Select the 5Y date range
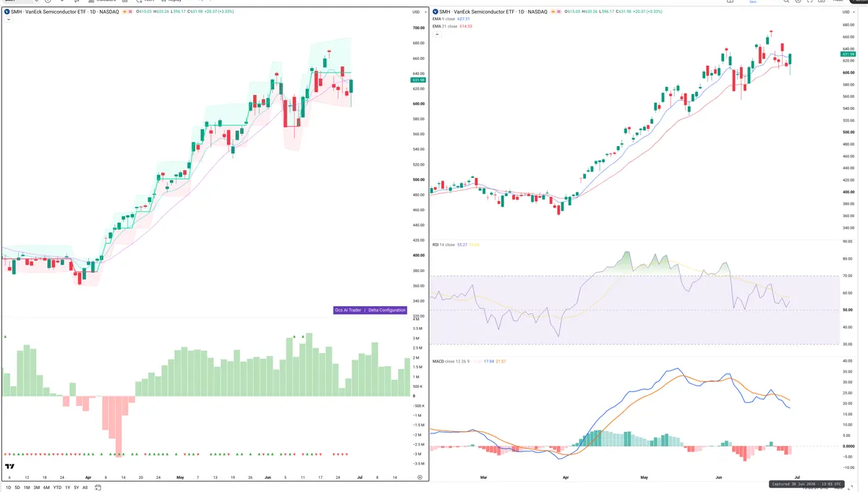The width and height of the screenshot is (868, 492). point(76,488)
